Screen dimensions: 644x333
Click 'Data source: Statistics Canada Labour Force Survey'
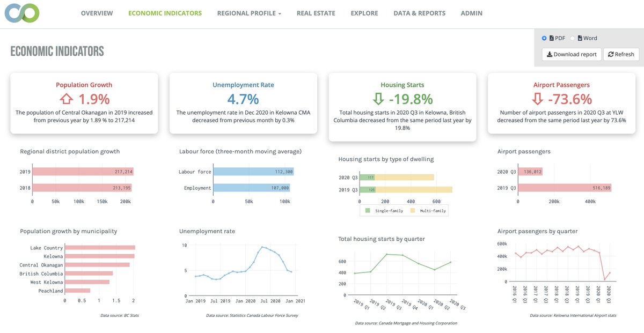[252, 315]
